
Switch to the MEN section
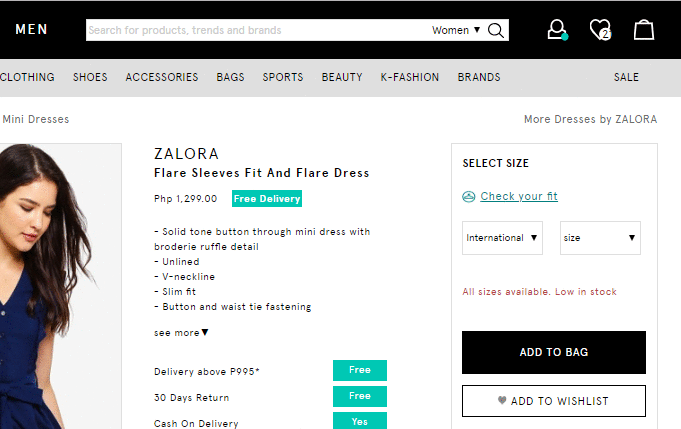(x=31, y=29)
